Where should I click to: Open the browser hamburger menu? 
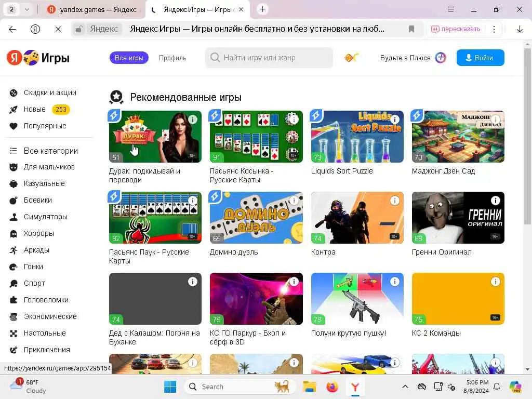[x=451, y=9]
